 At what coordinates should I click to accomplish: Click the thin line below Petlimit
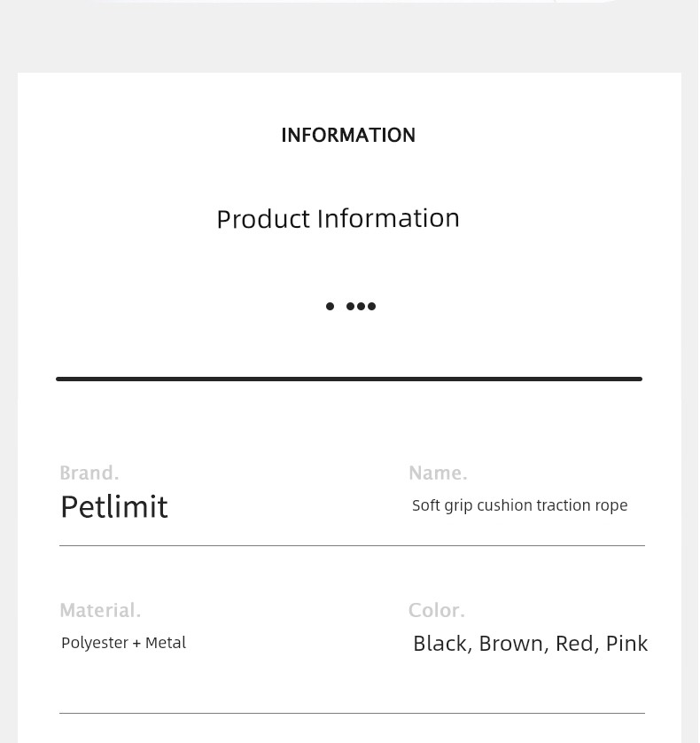coord(352,546)
